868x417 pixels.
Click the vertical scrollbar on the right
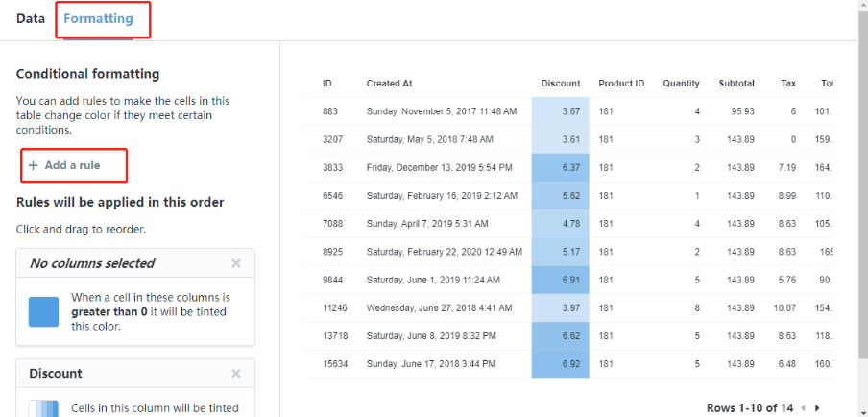click(x=862, y=192)
